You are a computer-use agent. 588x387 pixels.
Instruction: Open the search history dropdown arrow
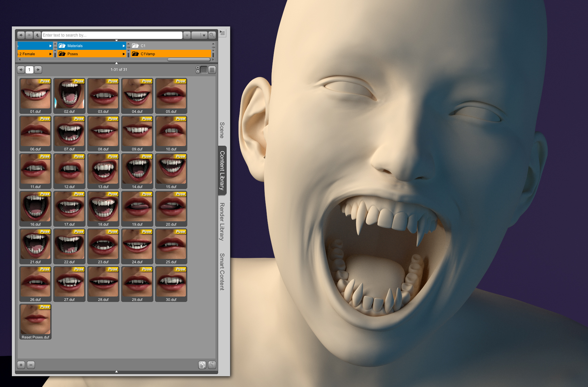click(x=187, y=35)
